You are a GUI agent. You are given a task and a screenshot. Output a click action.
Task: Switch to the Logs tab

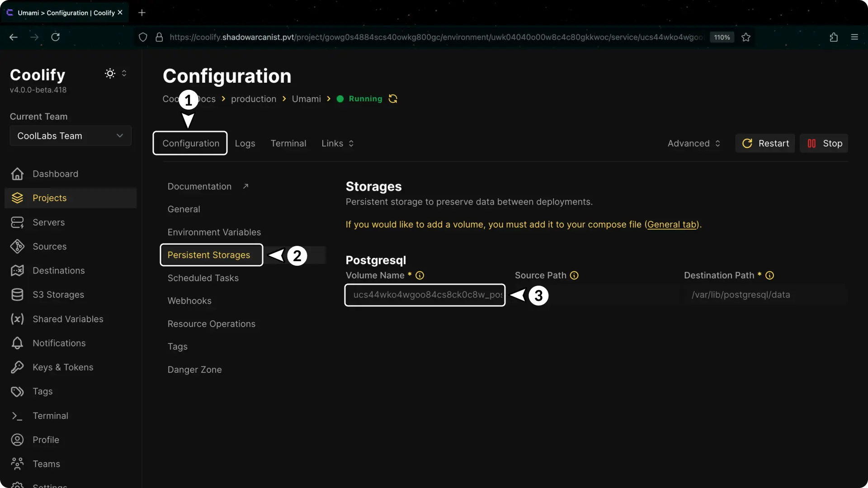(x=245, y=143)
